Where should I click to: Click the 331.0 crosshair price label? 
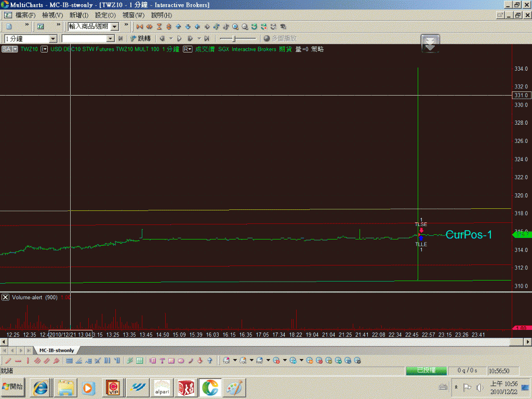[x=522, y=96]
